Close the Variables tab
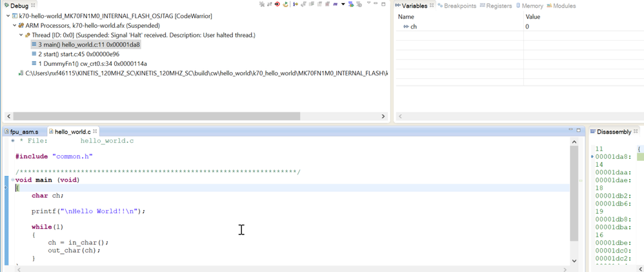Screen dimensions: 644x272 pos(432,5)
